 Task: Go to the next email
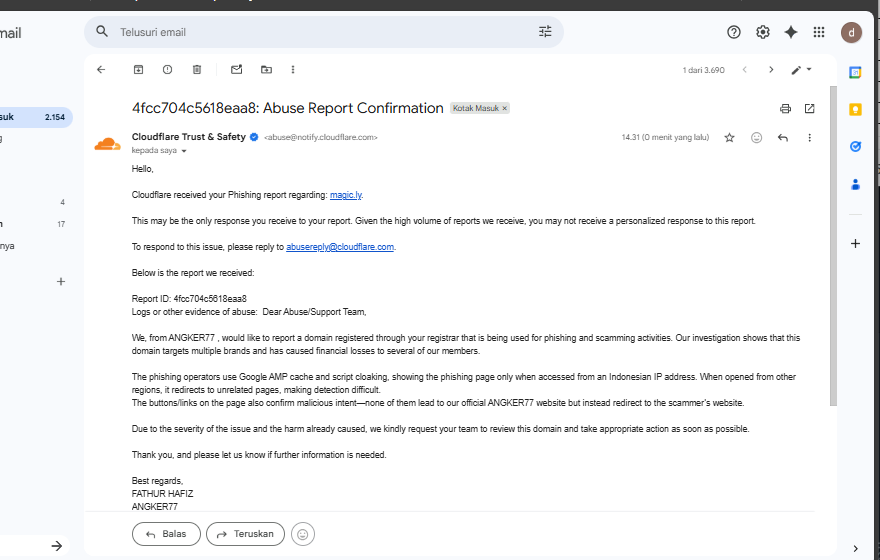click(771, 70)
